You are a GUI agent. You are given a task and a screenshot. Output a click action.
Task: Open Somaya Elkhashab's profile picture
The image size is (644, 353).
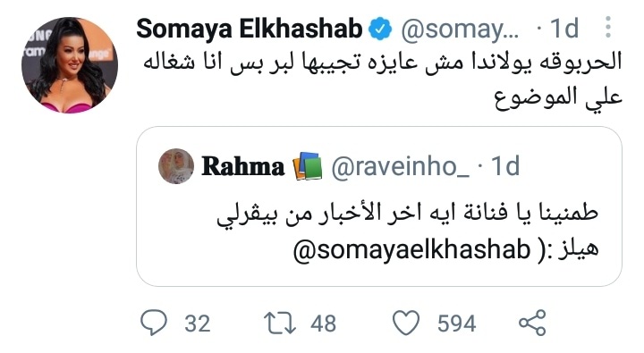[x=70, y=65]
